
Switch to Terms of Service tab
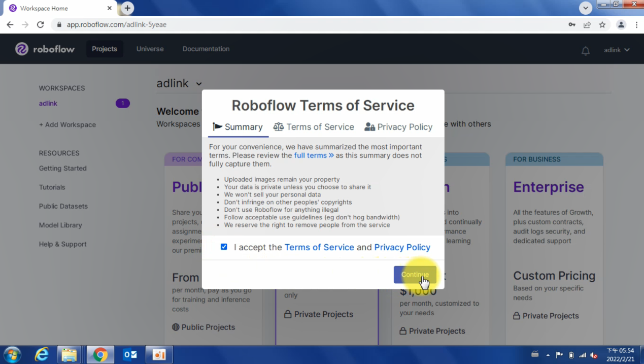coord(314,127)
